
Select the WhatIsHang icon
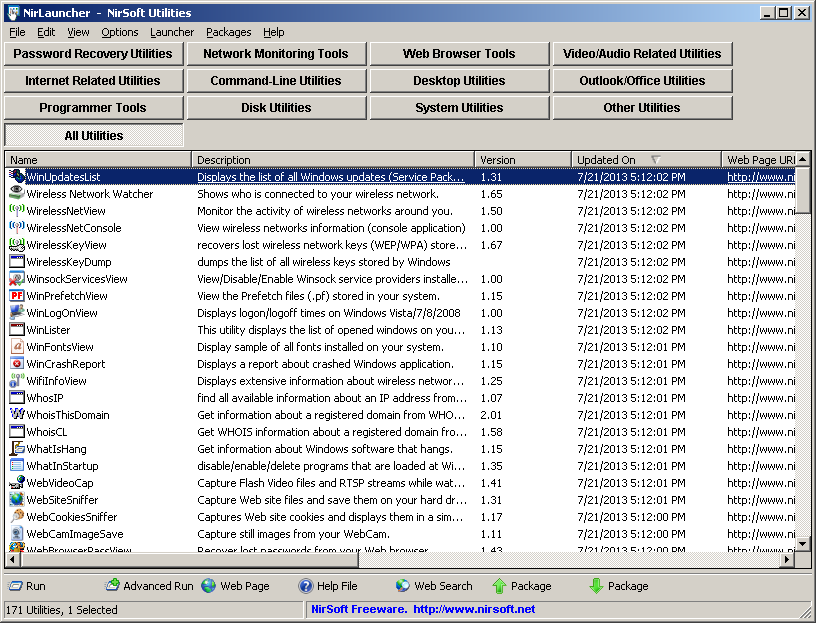click(17, 449)
